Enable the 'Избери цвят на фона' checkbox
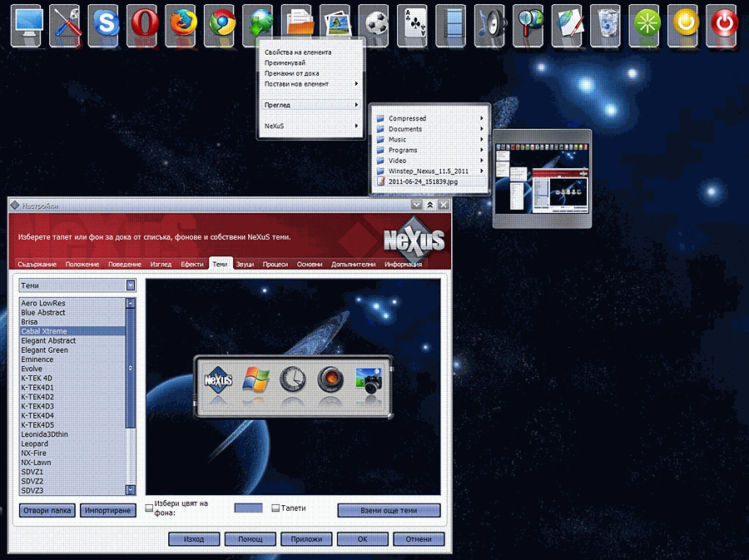Image resolution: width=749 pixels, height=560 pixels. (149, 508)
